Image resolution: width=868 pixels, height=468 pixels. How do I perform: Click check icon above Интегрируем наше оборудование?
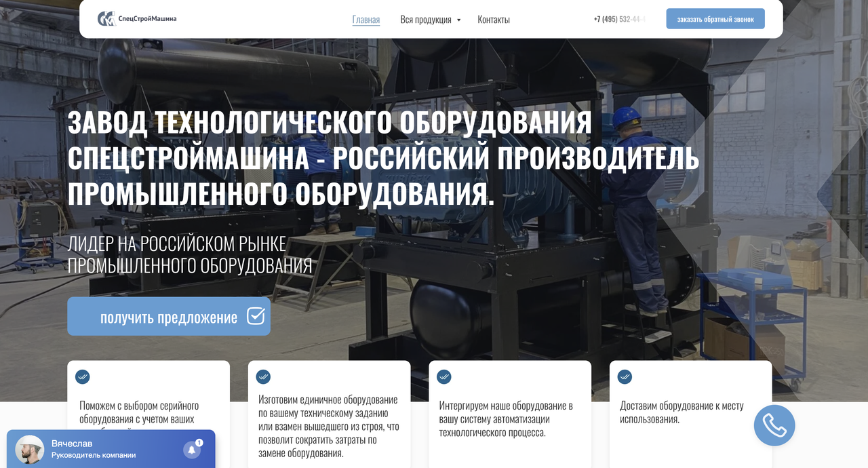pos(444,376)
